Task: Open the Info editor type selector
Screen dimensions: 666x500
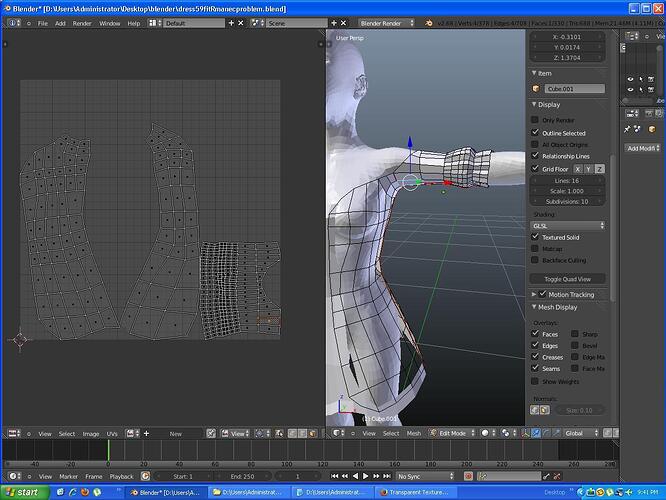Action: (x=14, y=23)
